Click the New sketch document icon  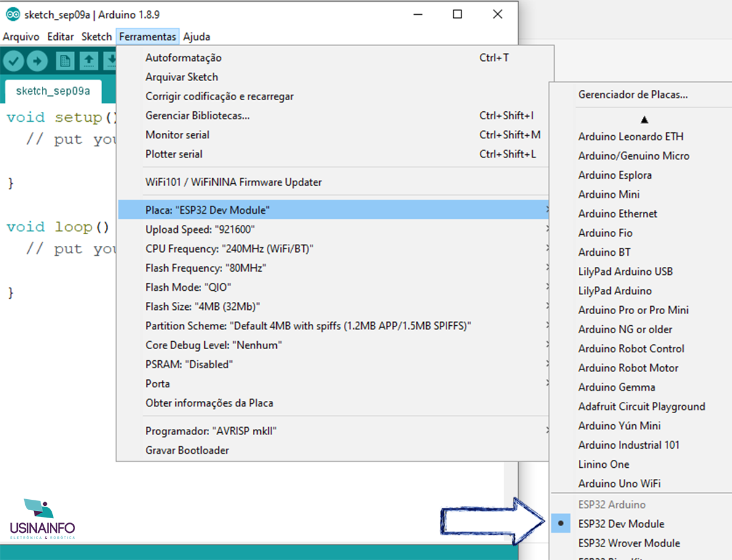tap(65, 61)
